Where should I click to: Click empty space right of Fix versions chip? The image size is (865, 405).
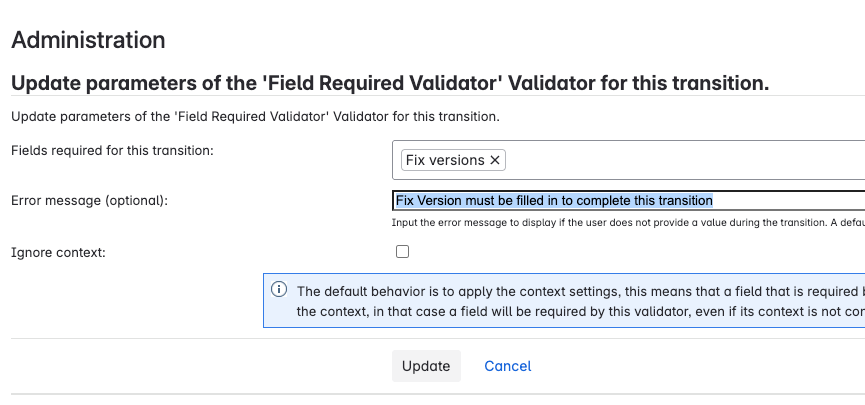pyautogui.click(x=684, y=161)
